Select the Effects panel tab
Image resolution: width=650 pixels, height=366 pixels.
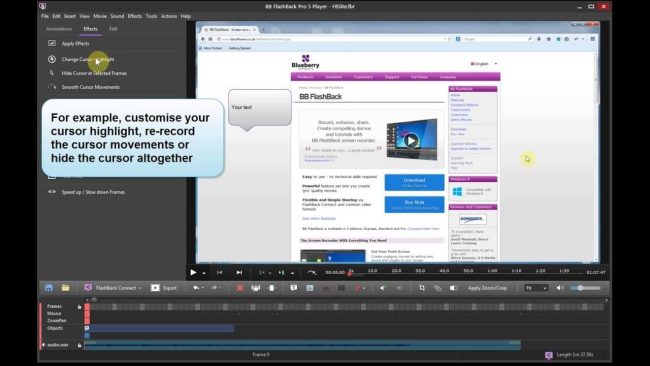click(90, 29)
